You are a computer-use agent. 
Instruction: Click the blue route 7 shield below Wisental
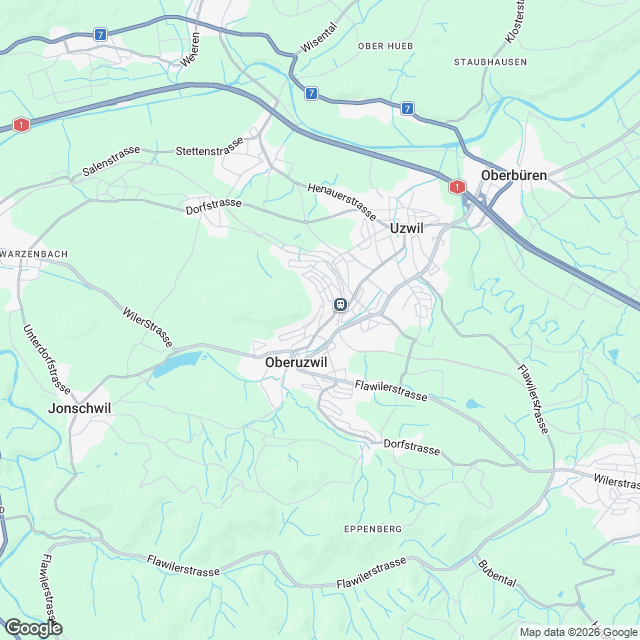tap(311, 93)
